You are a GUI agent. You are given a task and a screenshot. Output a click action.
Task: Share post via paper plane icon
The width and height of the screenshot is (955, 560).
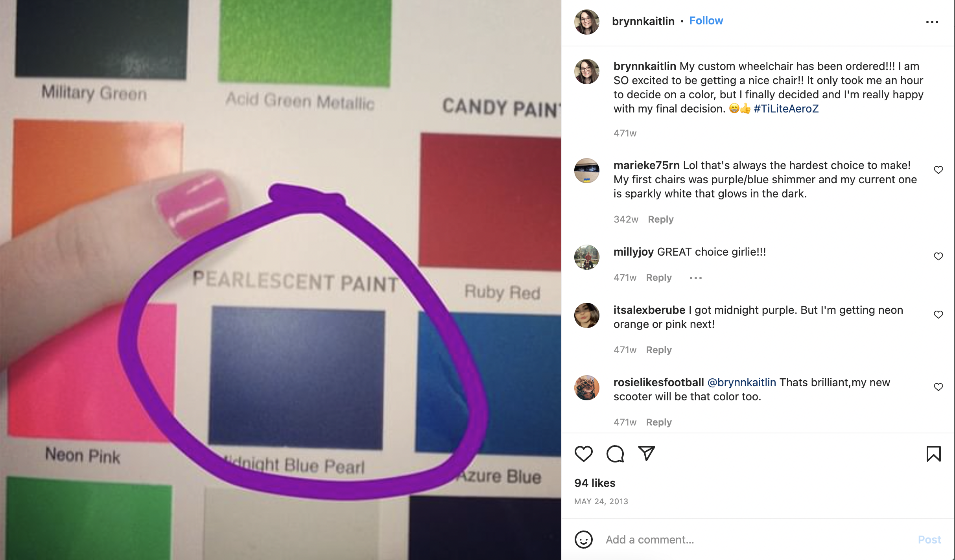[x=646, y=453]
